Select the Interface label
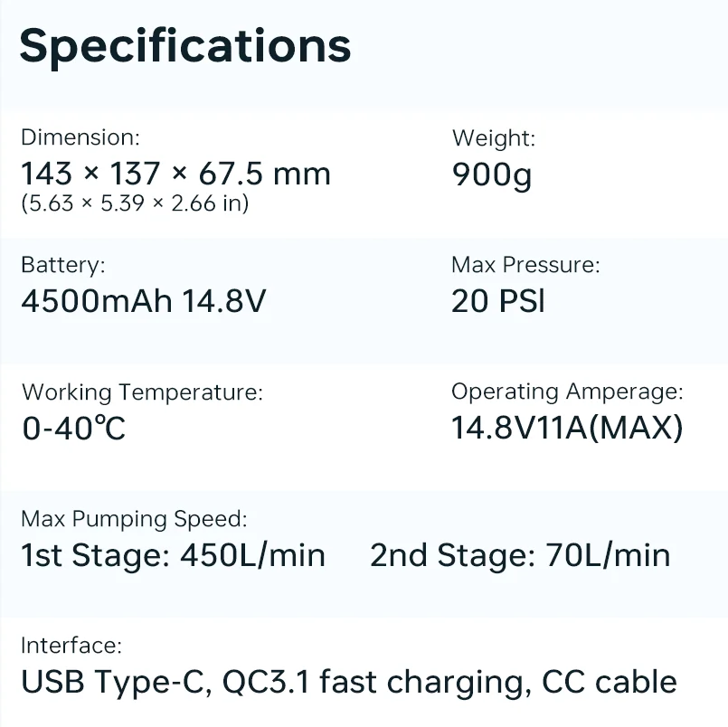 [71, 646]
